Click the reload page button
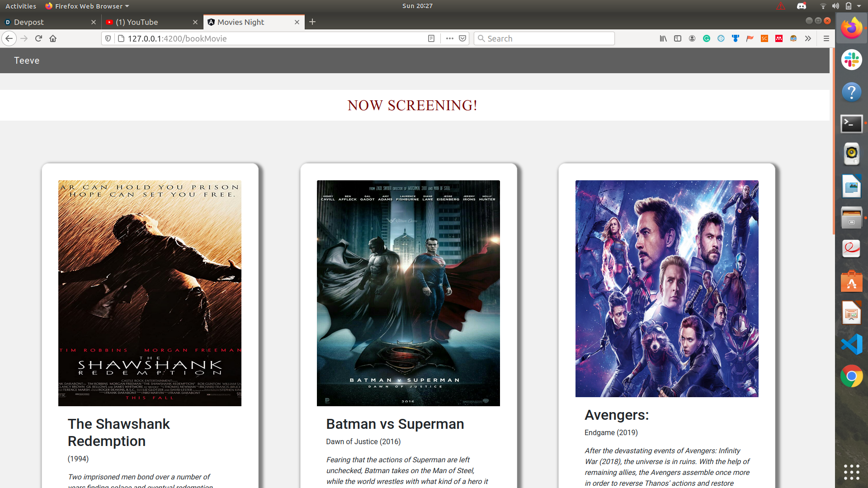Viewport: 868px width, 488px height. point(38,38)
